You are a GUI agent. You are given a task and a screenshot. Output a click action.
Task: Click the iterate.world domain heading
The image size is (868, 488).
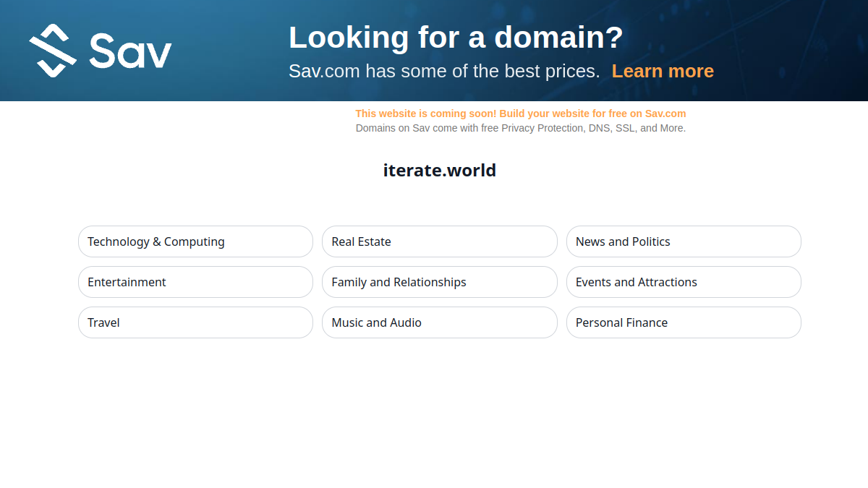pyautogui.click(x=440, y=171)
